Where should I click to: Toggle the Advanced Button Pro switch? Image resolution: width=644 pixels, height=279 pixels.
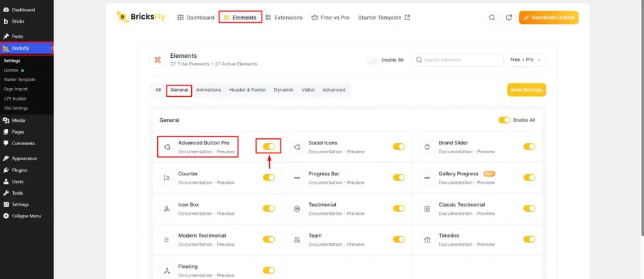click(x=269, y=146)
